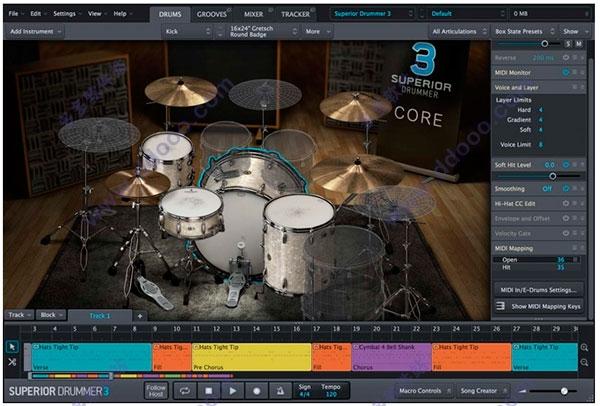Zoom in on the song track

pyautogui.click(x=584, y=347)
